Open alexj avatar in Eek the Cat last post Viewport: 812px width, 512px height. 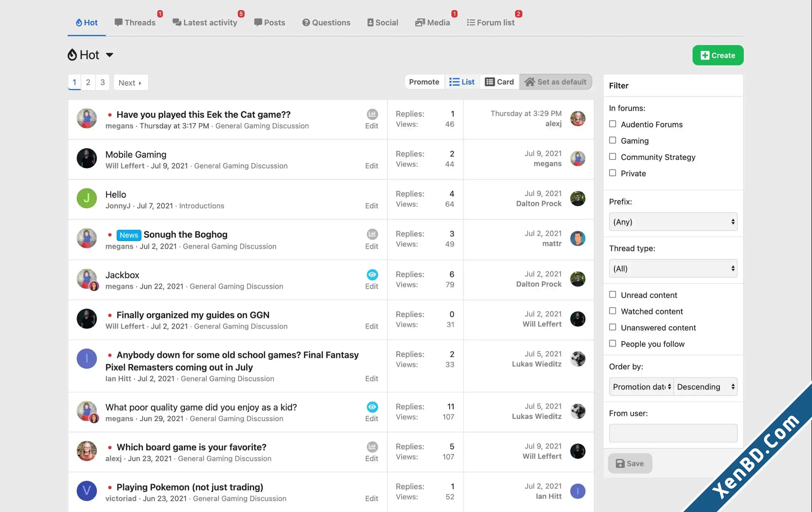(577, 118)
